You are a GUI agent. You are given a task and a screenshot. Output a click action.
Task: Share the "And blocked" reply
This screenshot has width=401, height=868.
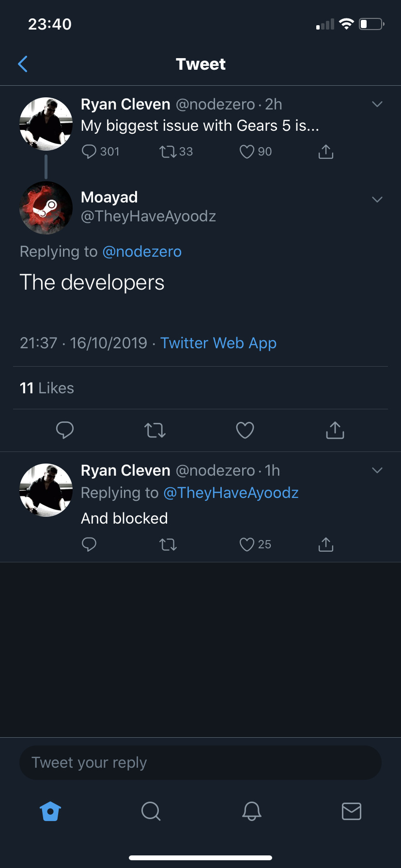click(x=326, y=544)
